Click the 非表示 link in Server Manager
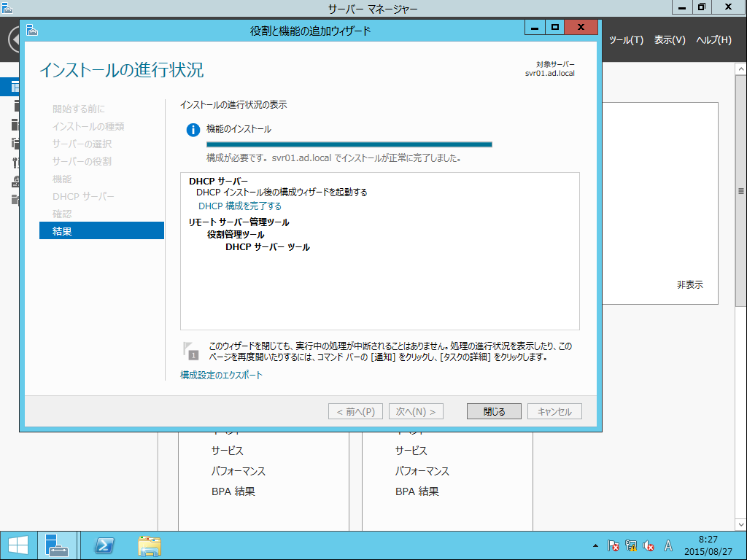The image size is (747, 560). (x=690, y=285)
